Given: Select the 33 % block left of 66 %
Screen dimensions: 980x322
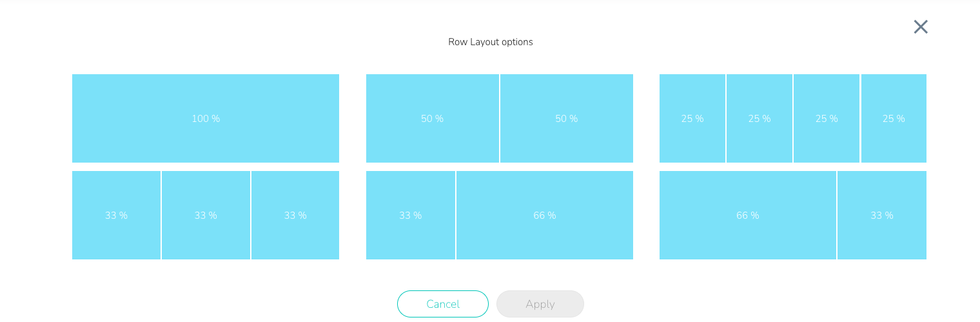Looking at the screenshot, I should pos(410,215).
